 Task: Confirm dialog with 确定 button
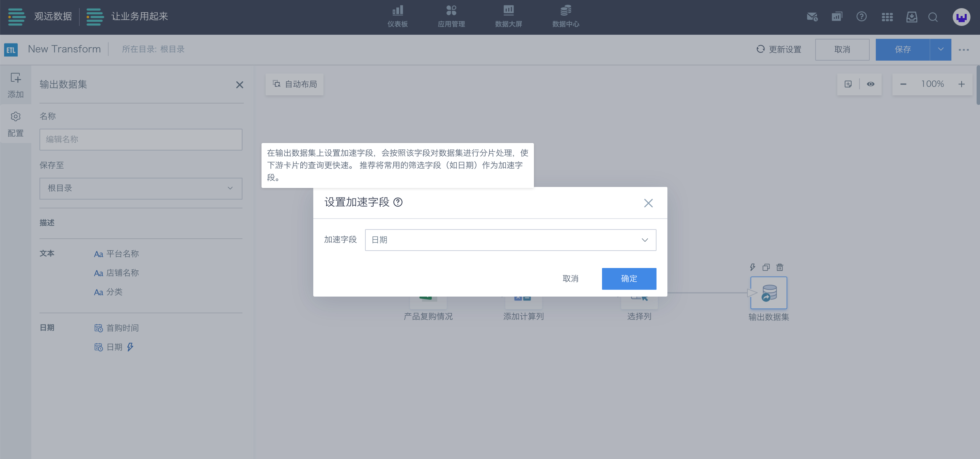[x=629, y=279]
